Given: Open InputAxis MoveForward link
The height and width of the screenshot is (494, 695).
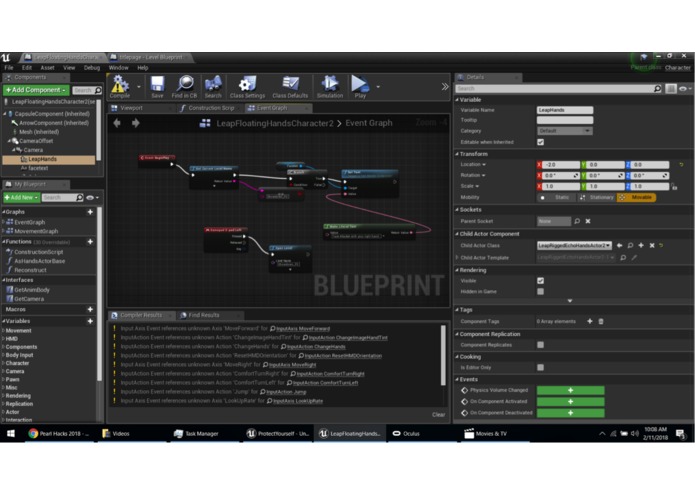Looking at the screenshot, I should pyautogui.click(x=303, y=329).
